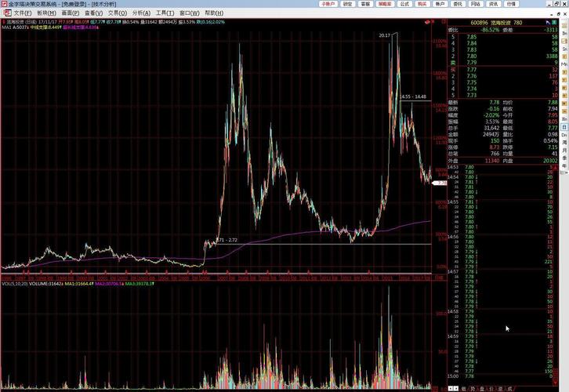Click the blue arrow icon beside stock name
Screen dimensions: 569x392
(548, 23)
